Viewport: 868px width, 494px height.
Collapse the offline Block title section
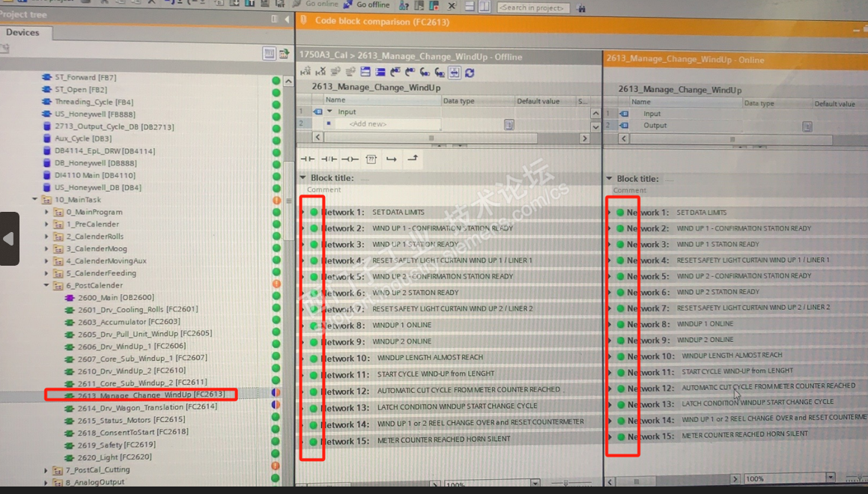[x=303, y=177]
